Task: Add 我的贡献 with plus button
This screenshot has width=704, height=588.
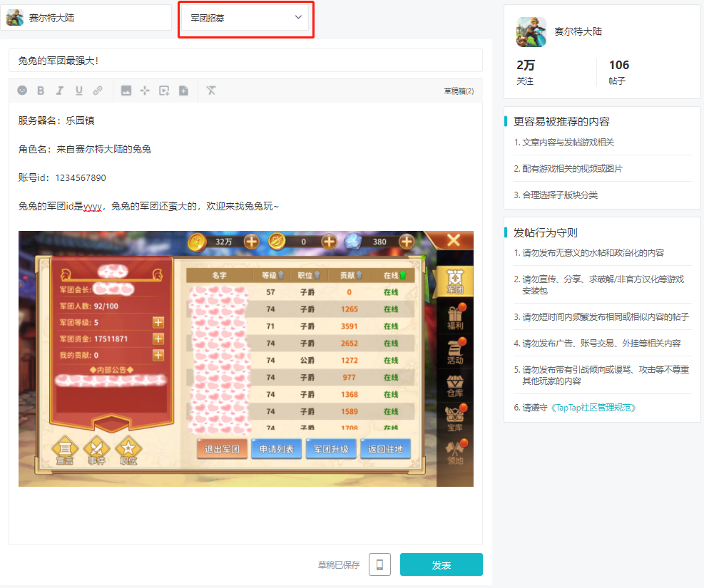Action: 158,355
